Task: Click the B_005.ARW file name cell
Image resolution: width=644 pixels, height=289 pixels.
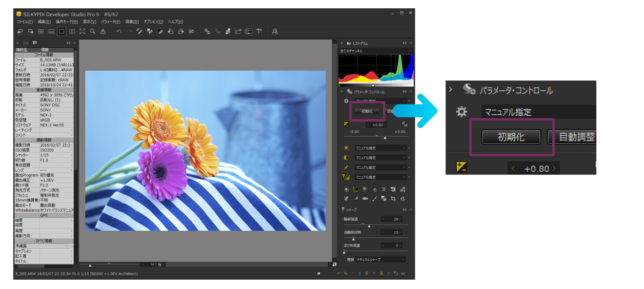Action: [x=56, y=60]
